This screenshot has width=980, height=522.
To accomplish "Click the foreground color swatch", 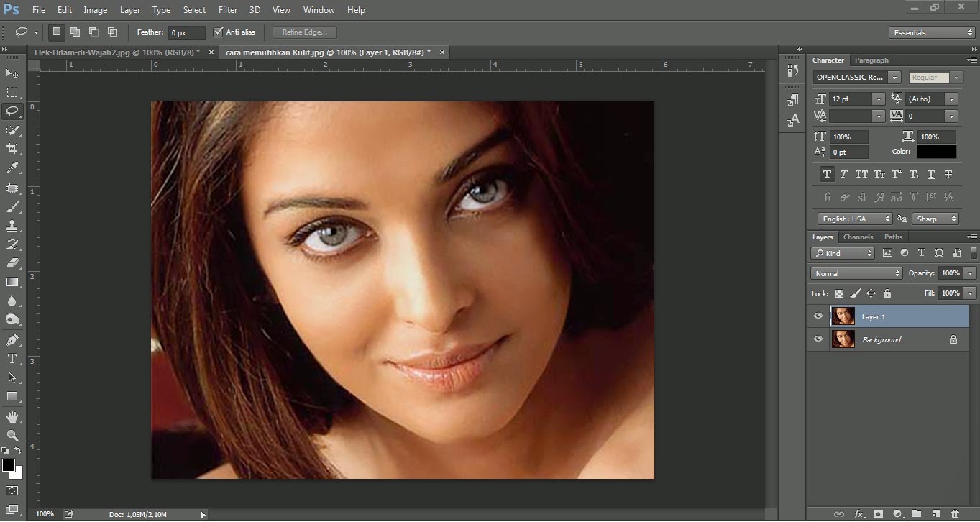I will click(8, 465).
